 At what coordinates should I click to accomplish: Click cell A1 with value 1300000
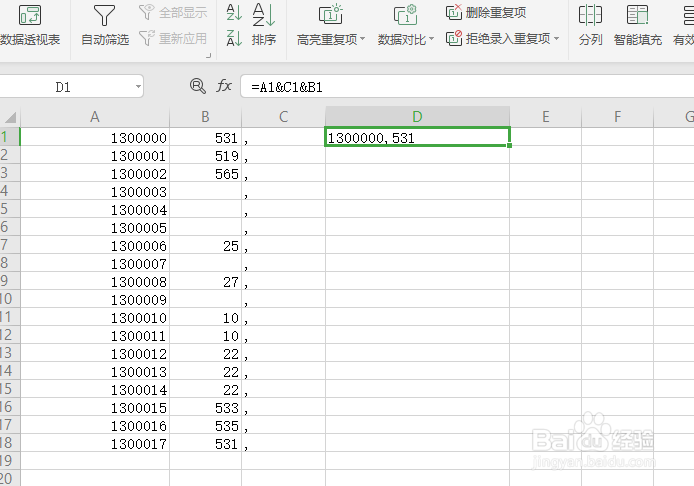[x=95, y=137]
